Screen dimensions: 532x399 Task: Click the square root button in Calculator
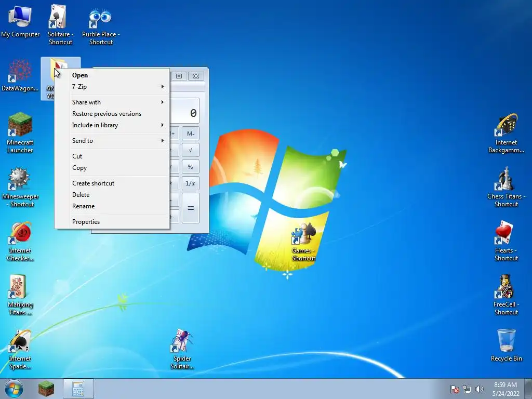(x=190, y=150)
